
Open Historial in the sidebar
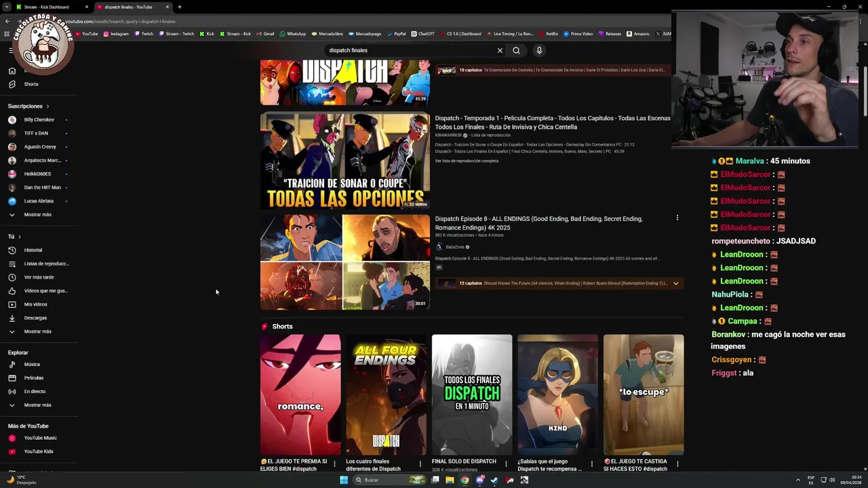point(25,250)
